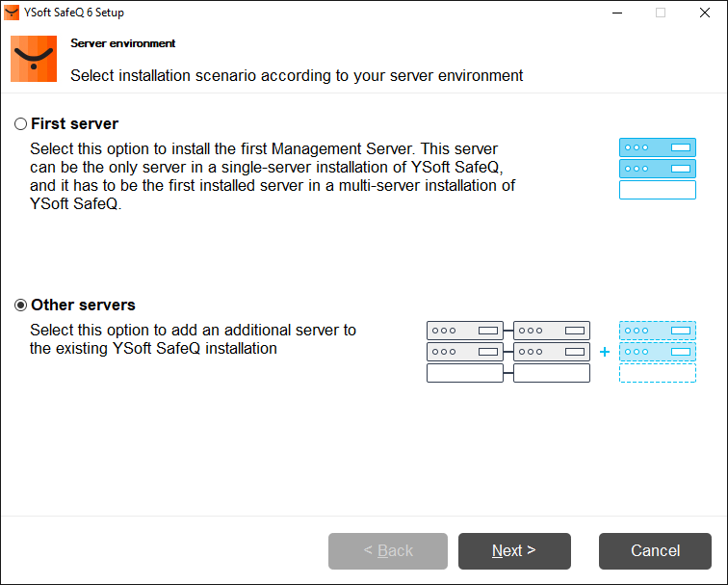Select the First server radio button
728x585 pixels.
pos(20,124)
